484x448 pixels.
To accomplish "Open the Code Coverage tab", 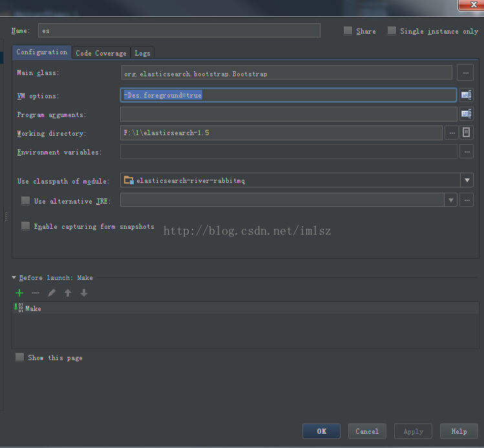I will pyautogui.click(x=101, y=53).
